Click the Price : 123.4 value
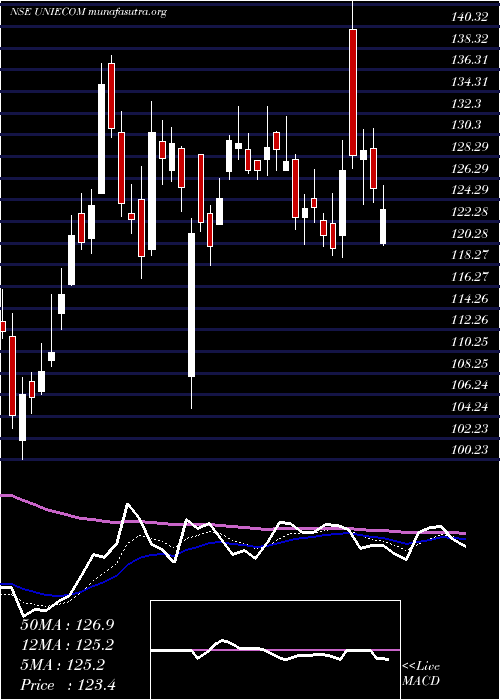 click(x=68, y=685)
